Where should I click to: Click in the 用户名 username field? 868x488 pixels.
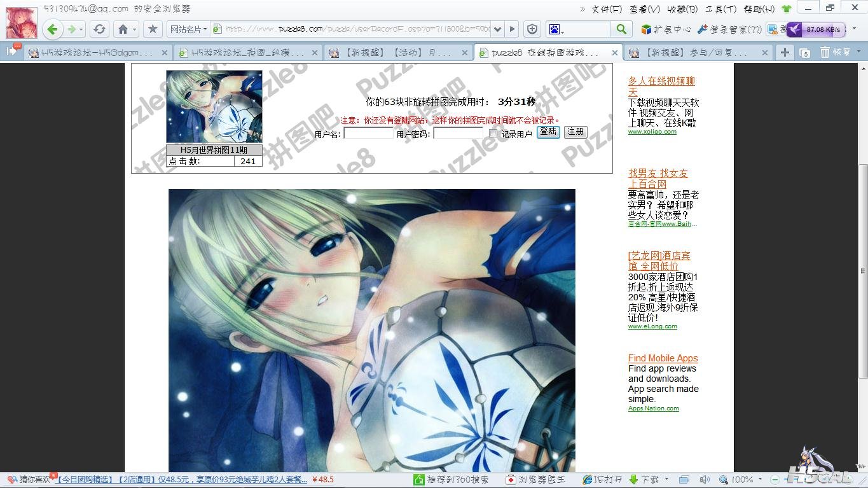pos(368,134)
